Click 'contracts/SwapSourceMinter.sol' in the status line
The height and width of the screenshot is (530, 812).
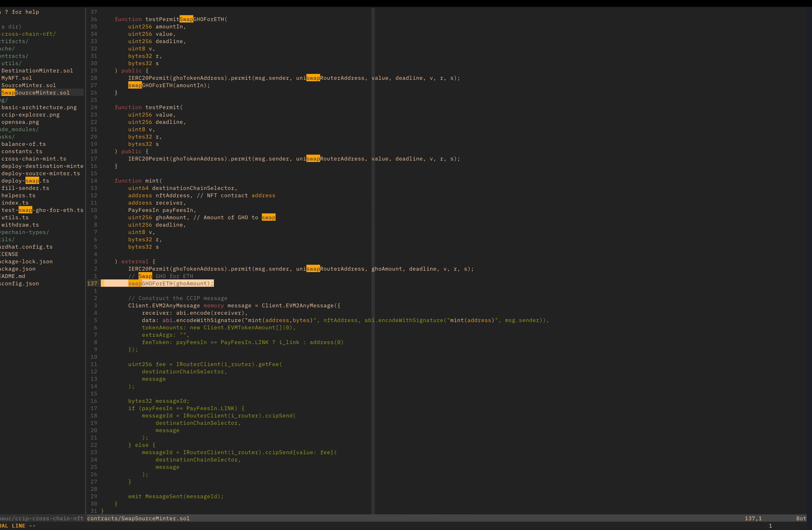click(138, 518)
